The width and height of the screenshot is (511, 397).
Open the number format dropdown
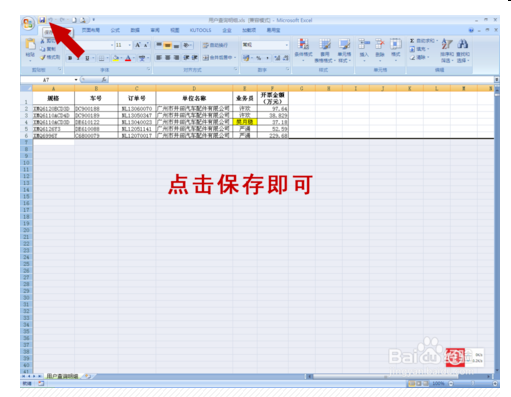point(286,45)
